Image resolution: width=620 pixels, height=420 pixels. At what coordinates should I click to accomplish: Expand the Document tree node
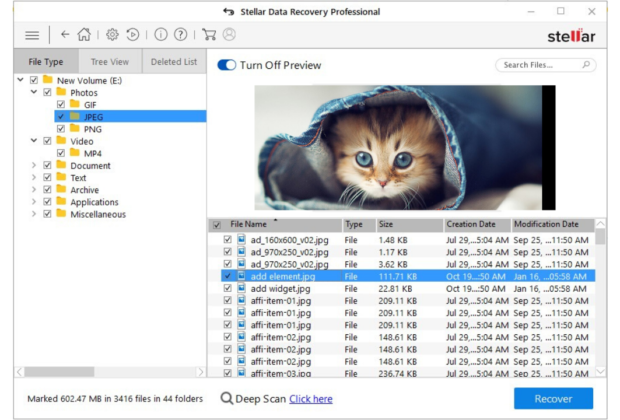34,165
